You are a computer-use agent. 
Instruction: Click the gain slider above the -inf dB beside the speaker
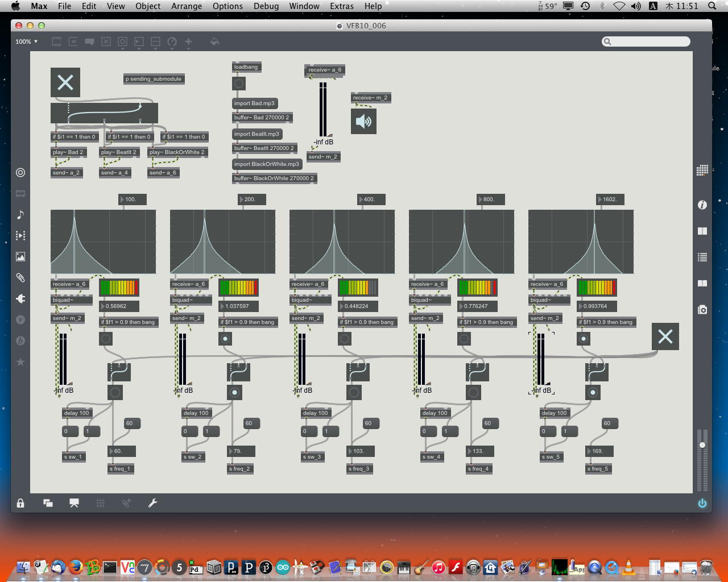point(323,109)
